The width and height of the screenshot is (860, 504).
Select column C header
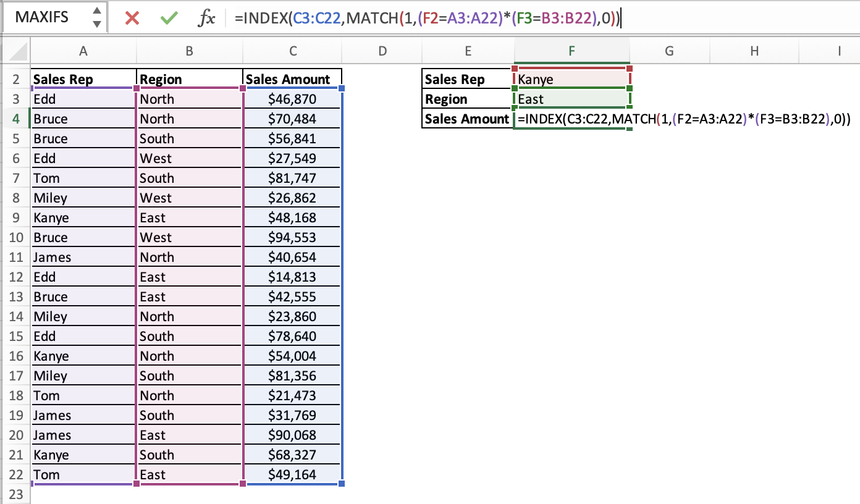[292, 51]
